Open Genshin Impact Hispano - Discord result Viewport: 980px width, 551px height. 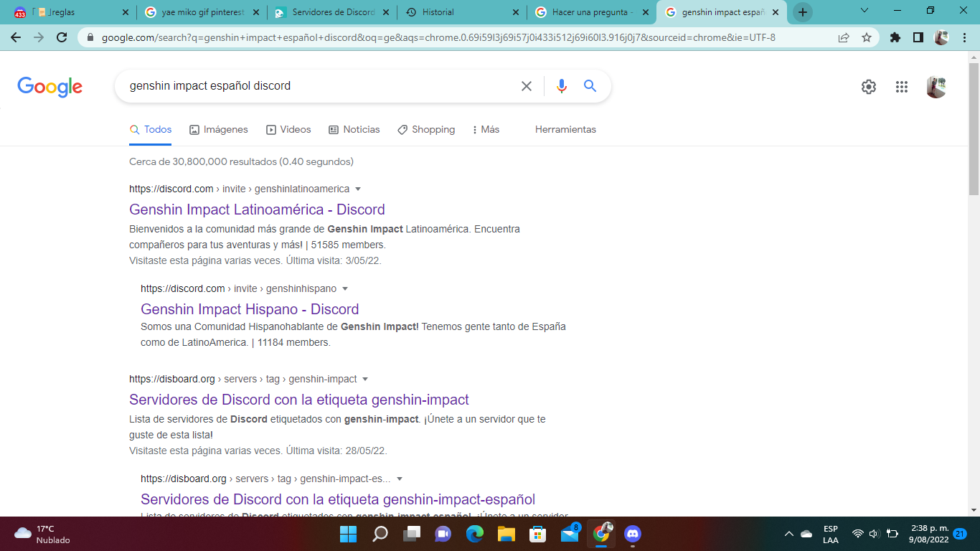point(250,309)
